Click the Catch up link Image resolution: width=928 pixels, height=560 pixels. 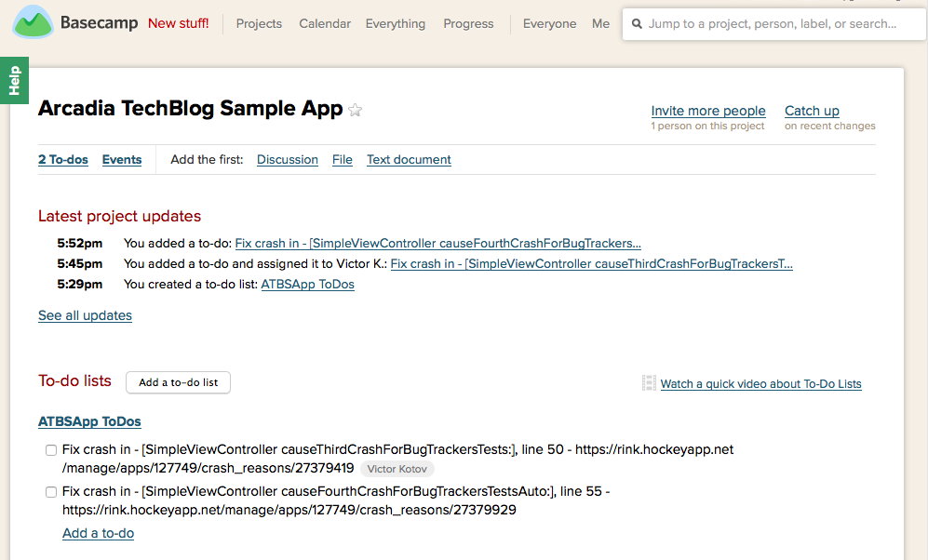(812, 111)
